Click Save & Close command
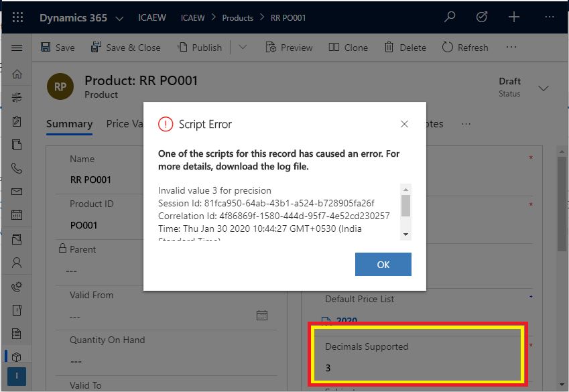 pos(125,48)
